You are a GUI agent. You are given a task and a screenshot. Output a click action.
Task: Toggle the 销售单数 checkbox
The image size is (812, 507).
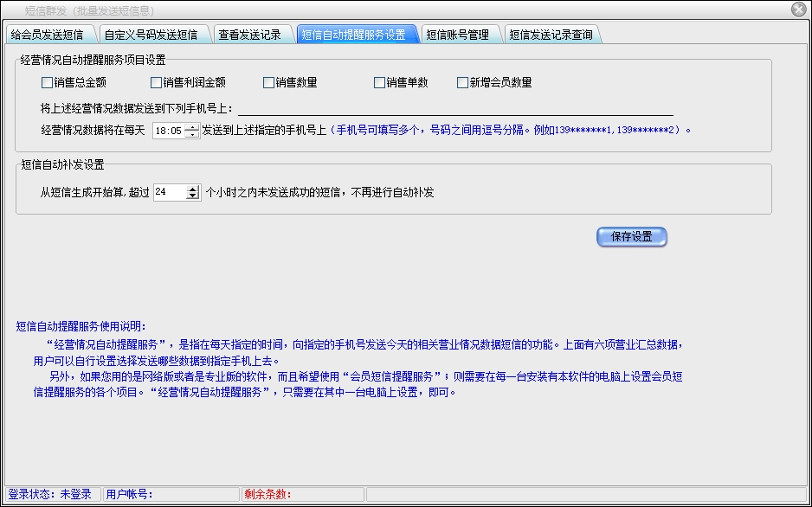pyautogui.click(x=379, y=83)
